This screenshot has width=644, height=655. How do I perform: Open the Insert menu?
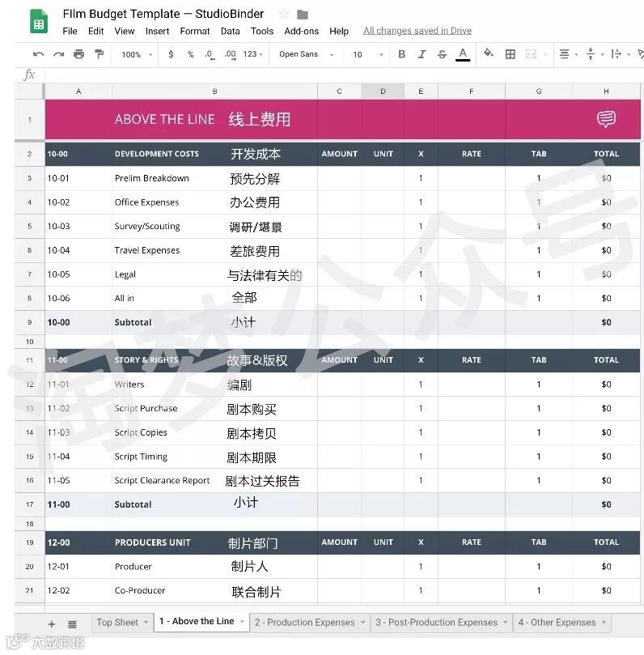[x=157, y=32]
